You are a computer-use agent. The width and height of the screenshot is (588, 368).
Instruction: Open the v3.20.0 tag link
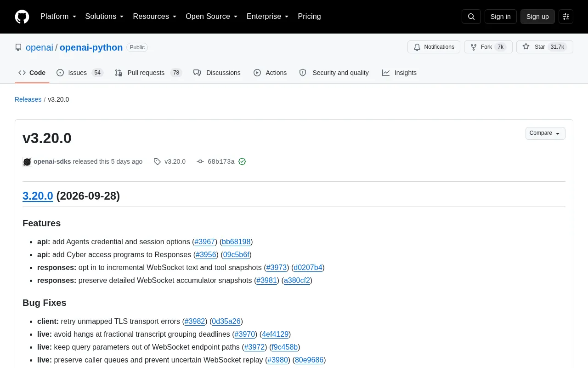pyautogui.click(x=170, y=161)
